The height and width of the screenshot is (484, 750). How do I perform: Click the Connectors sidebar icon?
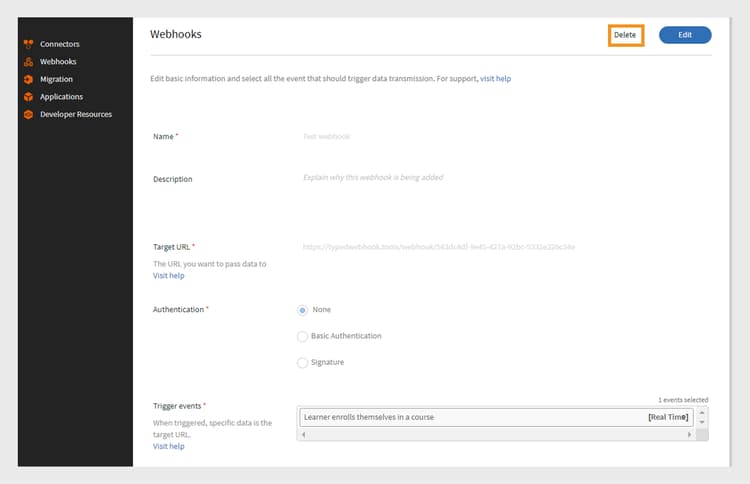29,44
